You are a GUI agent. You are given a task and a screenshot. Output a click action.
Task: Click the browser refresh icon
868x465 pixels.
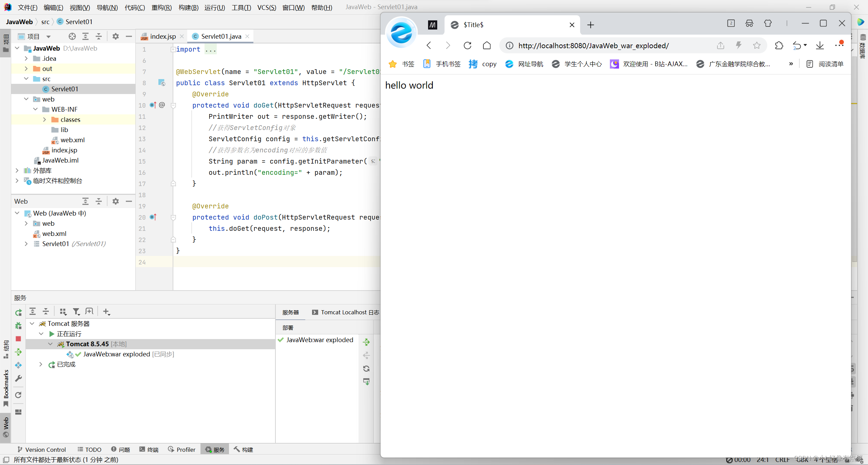(467, 45)
